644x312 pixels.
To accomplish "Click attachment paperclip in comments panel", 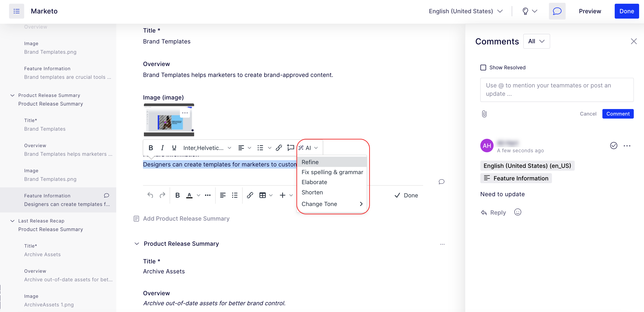I will [484, 114].
